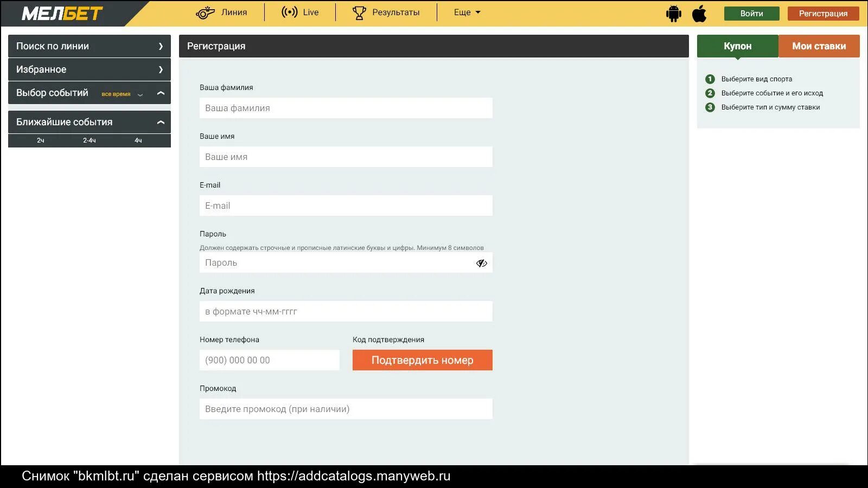This screenshot has width=868, height=488.
Task: Switch to Мои ставки tab
Action: (x=819, y=46)
